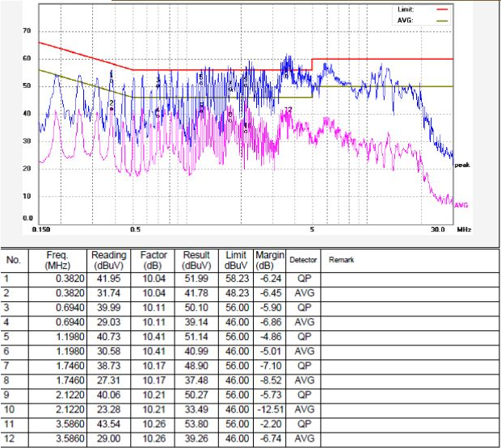The height and width of the screenshot is (448, 501).
Task: Select reading value 30.58
Action: (108, 351)
